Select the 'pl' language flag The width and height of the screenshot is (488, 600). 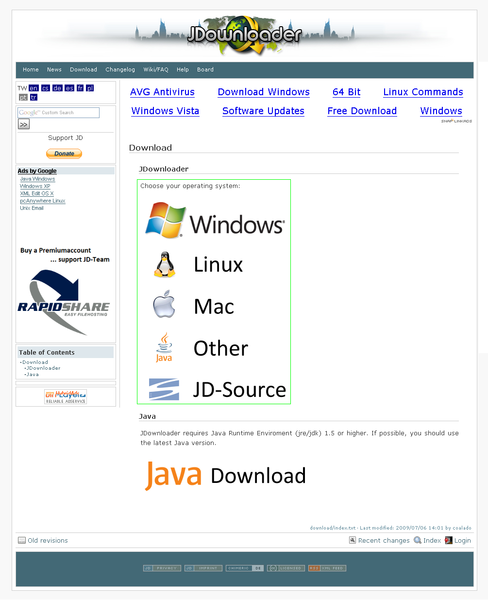tap(90, 88)
